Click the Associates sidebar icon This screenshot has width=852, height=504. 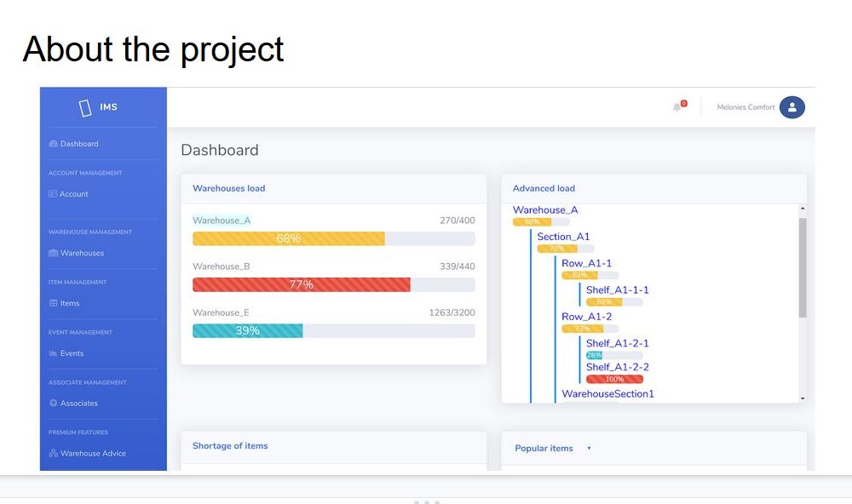(x=53, y=404)
